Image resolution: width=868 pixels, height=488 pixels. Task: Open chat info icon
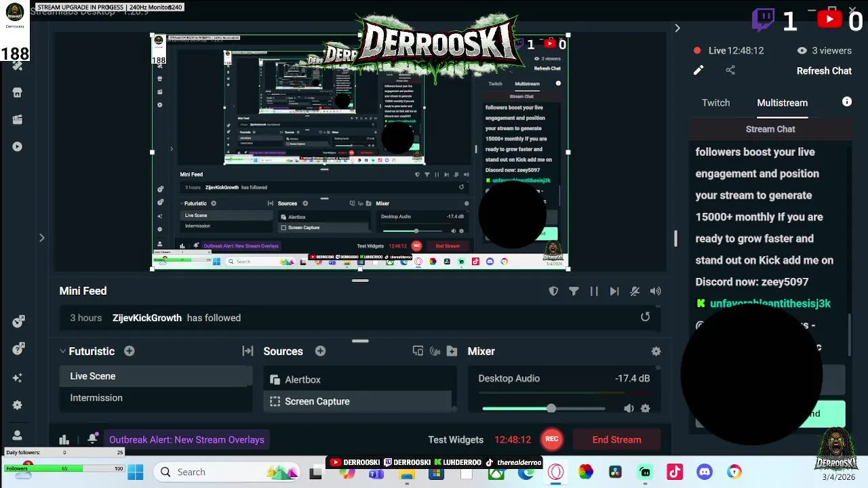coord(847,102)
